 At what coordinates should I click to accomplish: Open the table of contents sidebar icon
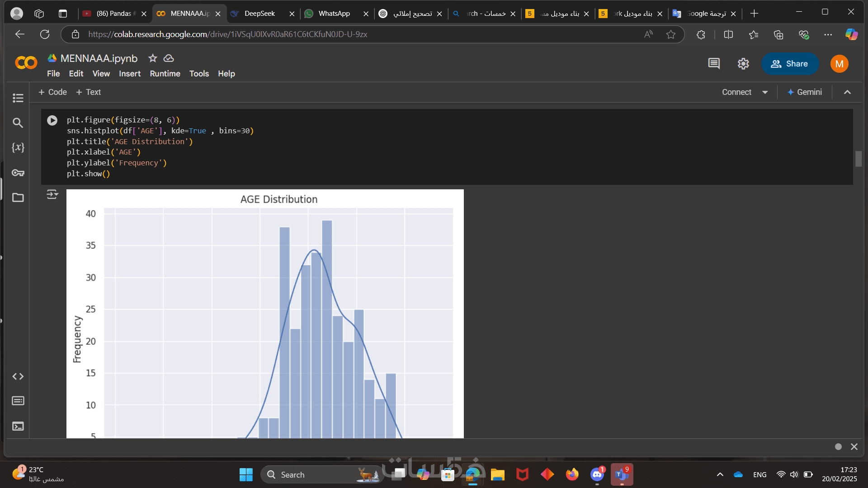[18, 98]
